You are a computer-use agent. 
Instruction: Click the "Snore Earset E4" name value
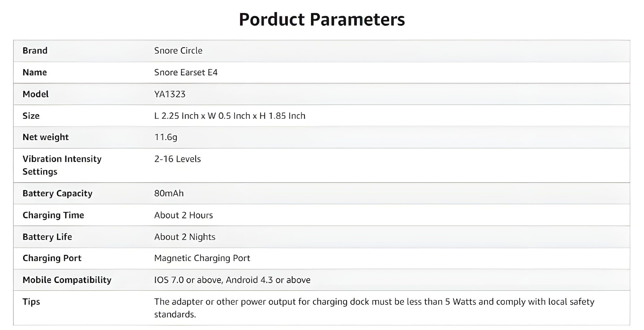coord(186,72)
